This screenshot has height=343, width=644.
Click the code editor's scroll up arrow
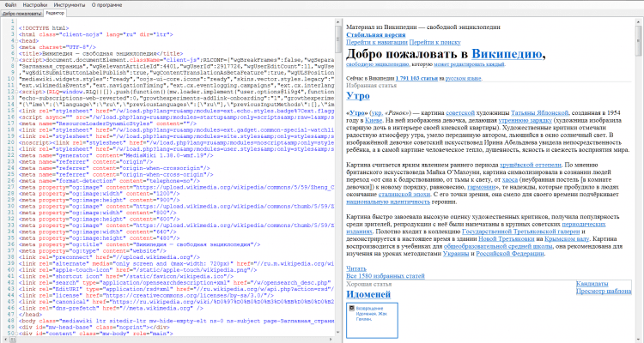coord(338,21)
